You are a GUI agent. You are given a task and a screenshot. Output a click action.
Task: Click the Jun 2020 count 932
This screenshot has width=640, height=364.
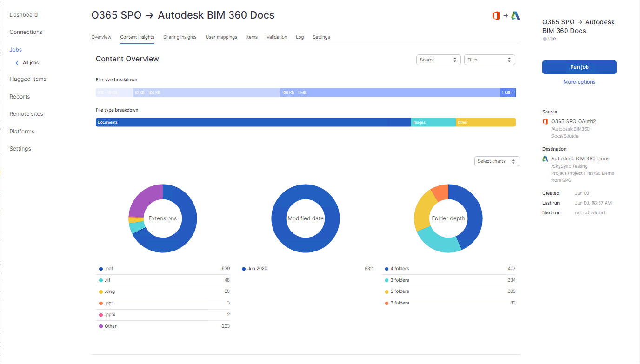point(368,269)
